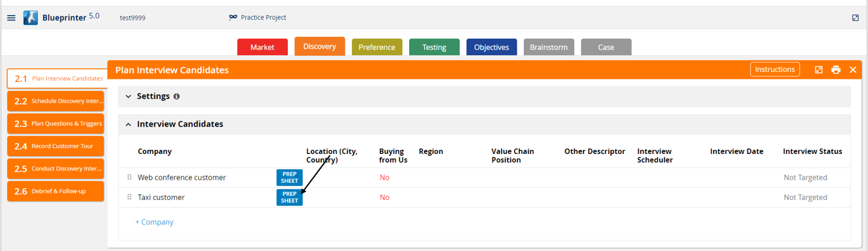
Task: Go to the Testing tab
Action: [x=434, y=47]
